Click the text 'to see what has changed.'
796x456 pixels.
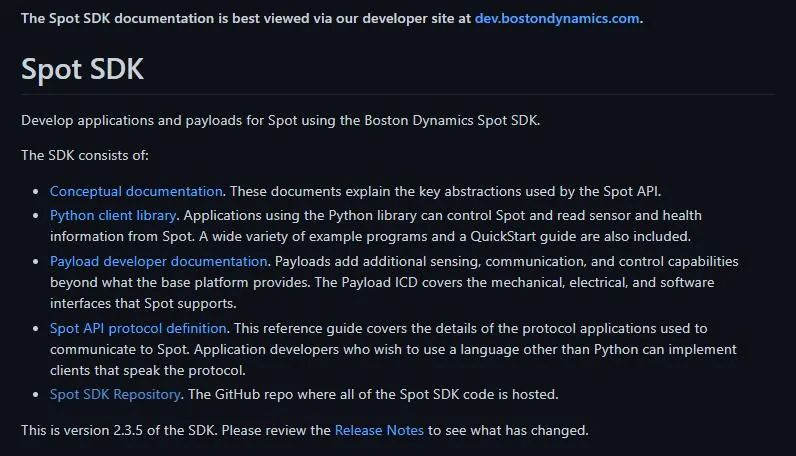coord(508,430)
